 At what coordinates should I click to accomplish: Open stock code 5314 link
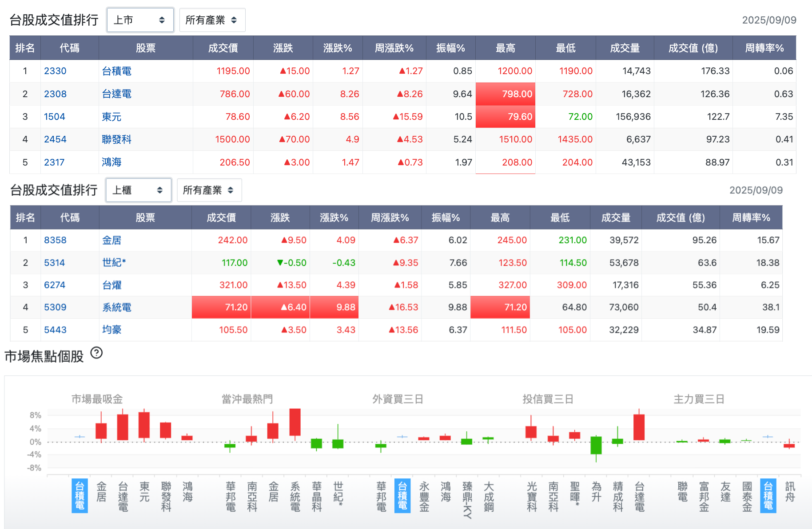click(54, 263)
